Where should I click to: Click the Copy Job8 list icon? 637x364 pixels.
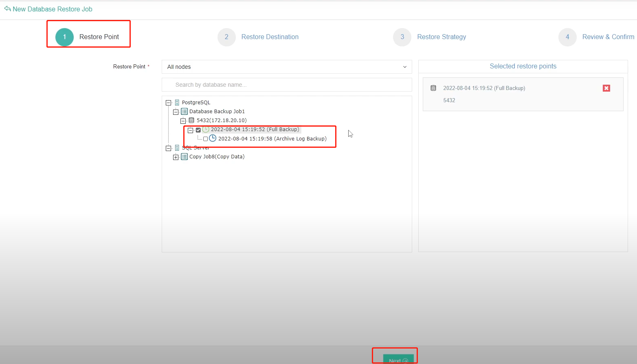click(184, 157)
